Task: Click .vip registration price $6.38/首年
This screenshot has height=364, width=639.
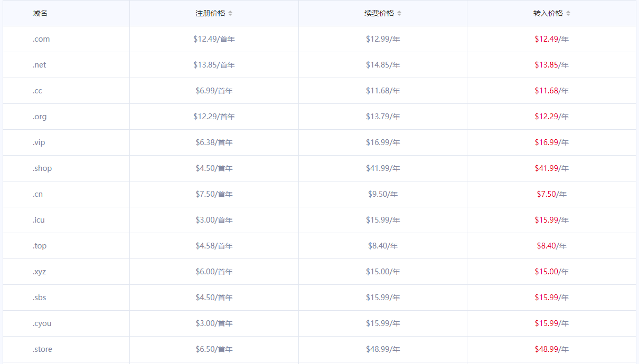Action: coord(214,142)
